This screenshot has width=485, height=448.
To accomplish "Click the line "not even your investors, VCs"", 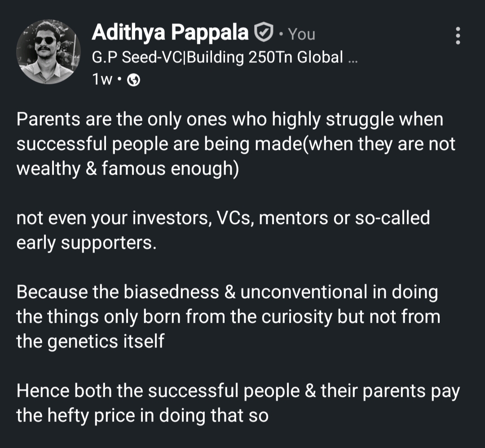I will [x=223, y=218].
